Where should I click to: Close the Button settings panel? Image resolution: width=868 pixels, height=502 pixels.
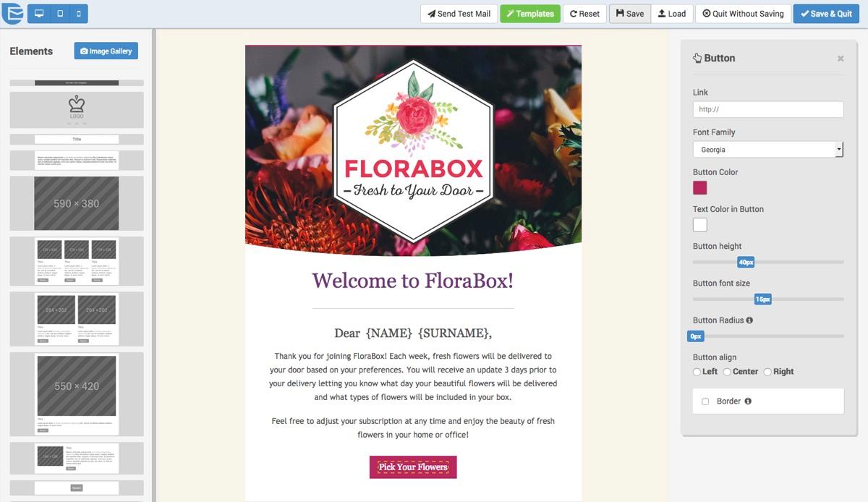click(x=841, y=59)
